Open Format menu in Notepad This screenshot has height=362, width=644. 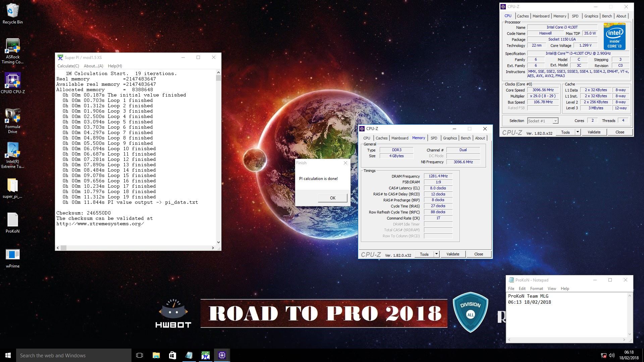click(536, 289)
